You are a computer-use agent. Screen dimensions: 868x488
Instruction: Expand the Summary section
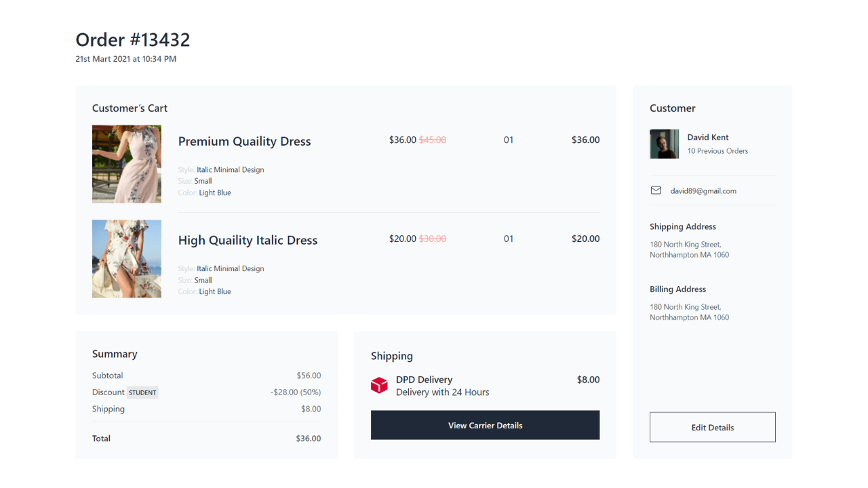tap(115, 353)
